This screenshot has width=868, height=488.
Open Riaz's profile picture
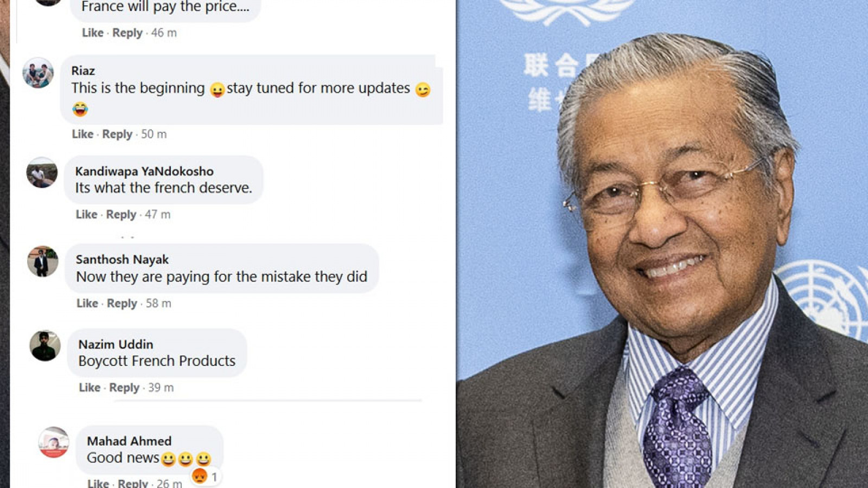tap(38, 73)
